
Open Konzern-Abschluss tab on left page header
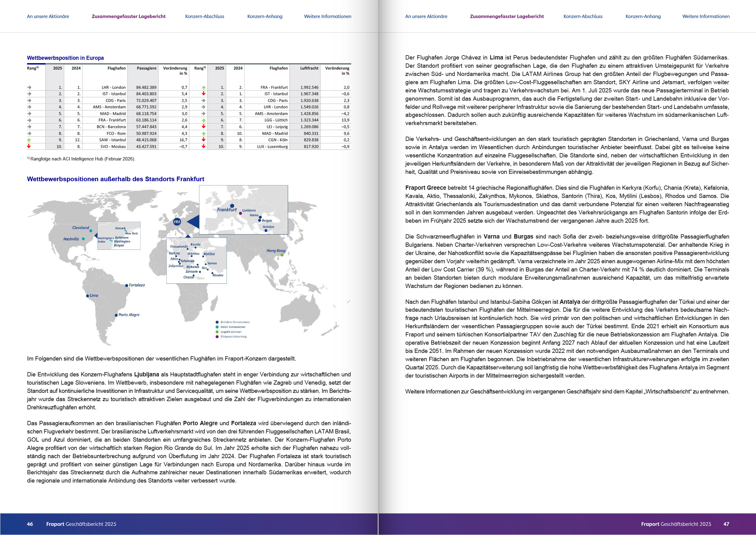point(205,16)
